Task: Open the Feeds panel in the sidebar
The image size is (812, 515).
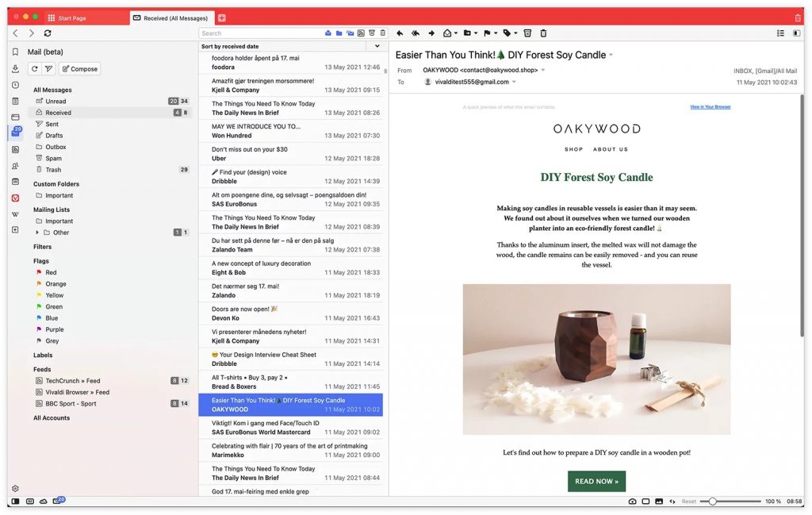Action: [15, 149]
